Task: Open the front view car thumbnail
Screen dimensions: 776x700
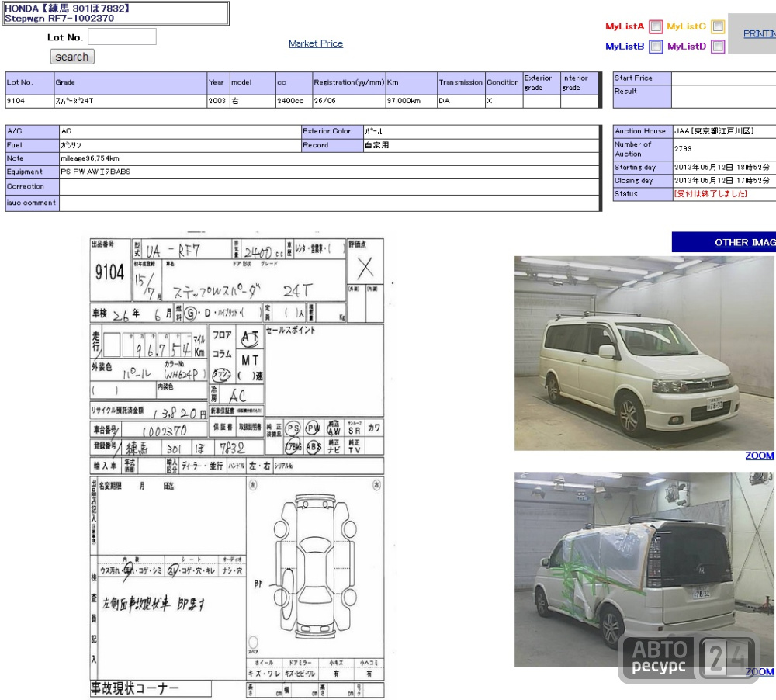Action: (644, 353)
